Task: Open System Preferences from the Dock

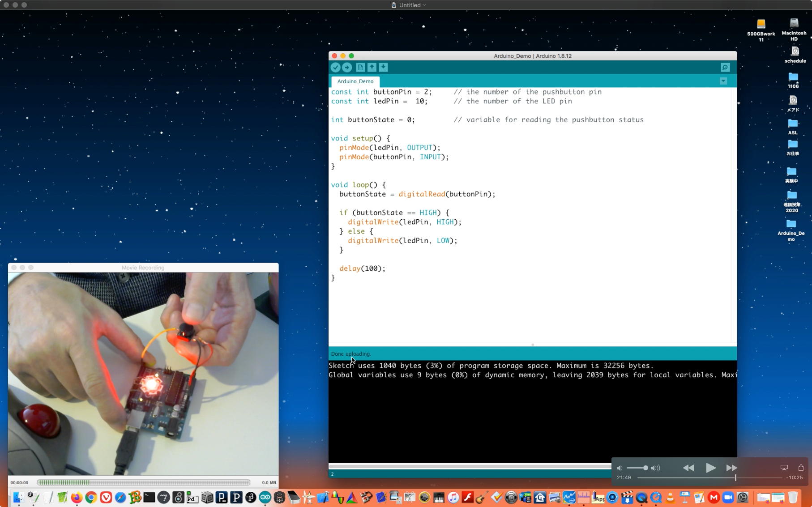Action: 743,497
